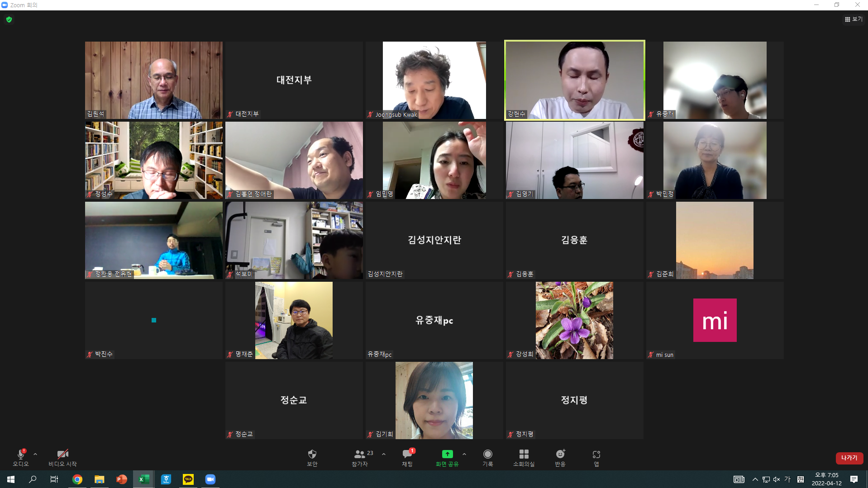
Task: Open Task View in the taskbar
Action: pyautogui.click(x=54, y=479)
